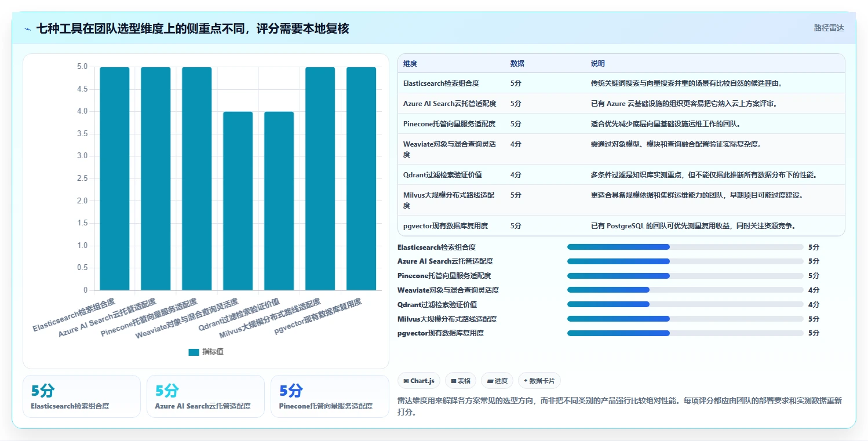Click the 进度 chip

pos(497,381)
